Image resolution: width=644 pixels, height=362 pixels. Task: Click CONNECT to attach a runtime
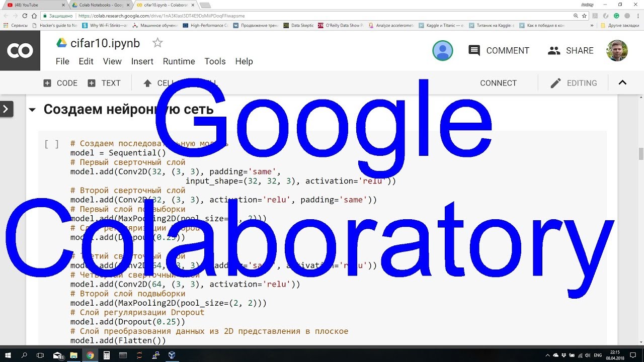[x=498, y=83]
